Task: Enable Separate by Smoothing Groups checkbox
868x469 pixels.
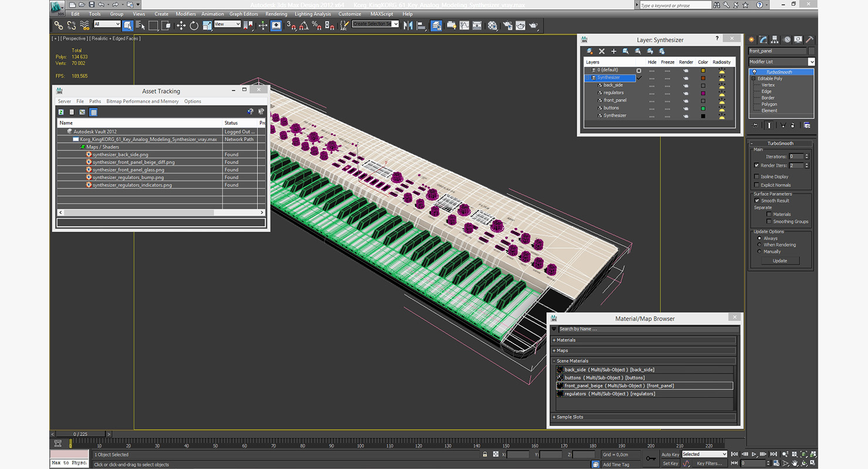Action: pos(769,222)
